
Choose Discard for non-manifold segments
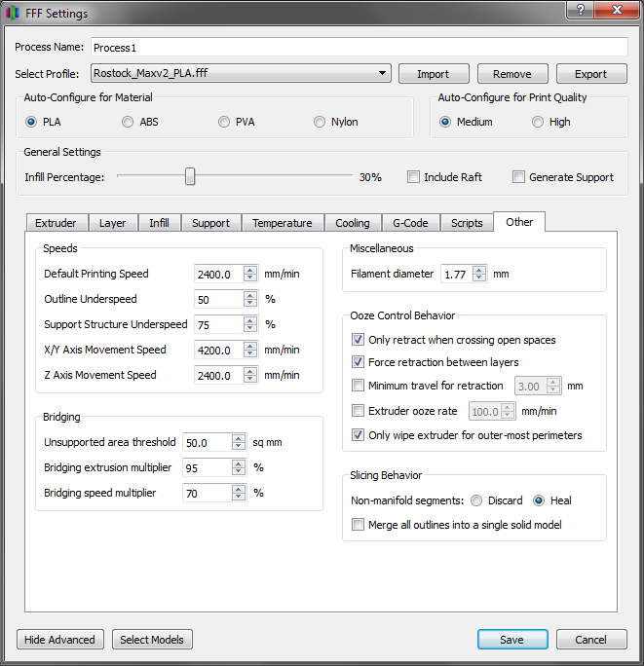[x=476, y=500]
